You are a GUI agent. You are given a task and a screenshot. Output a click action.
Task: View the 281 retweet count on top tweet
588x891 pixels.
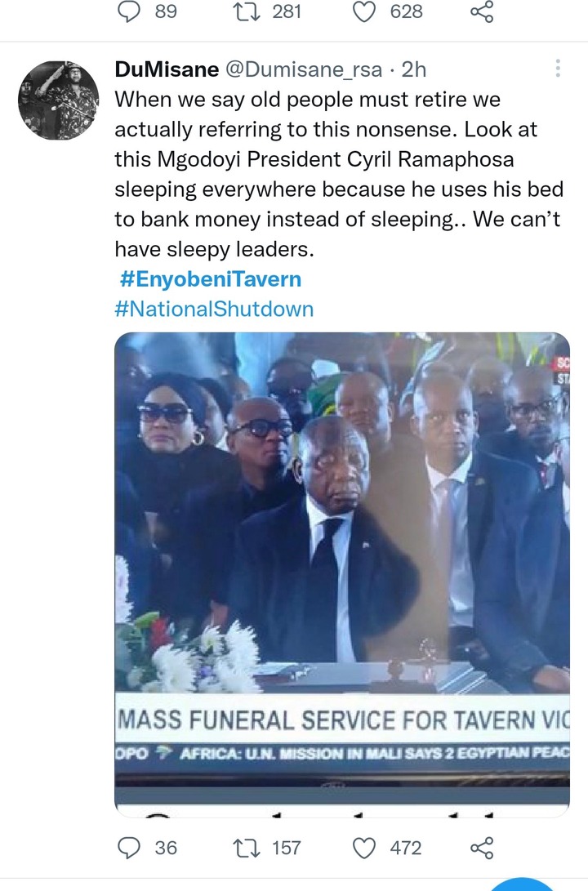pos(287,11)
